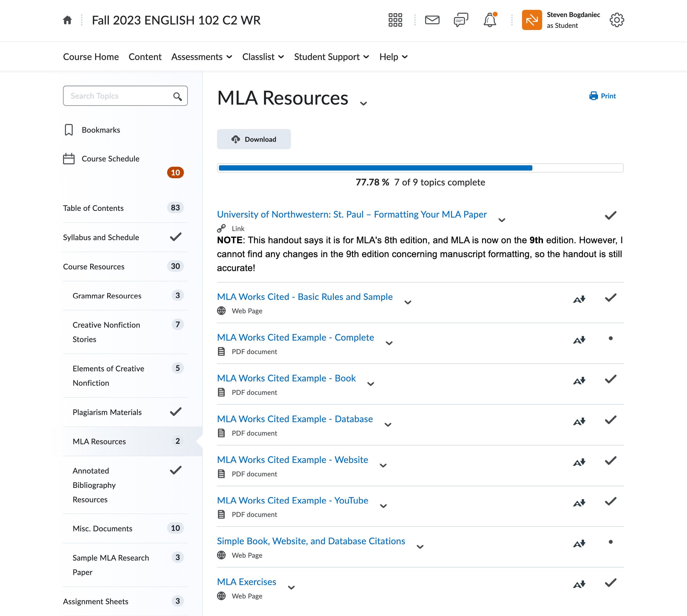Open the MLA Works Cited Example - Database link
Screen dimensions: 687x616
[295, 419]
